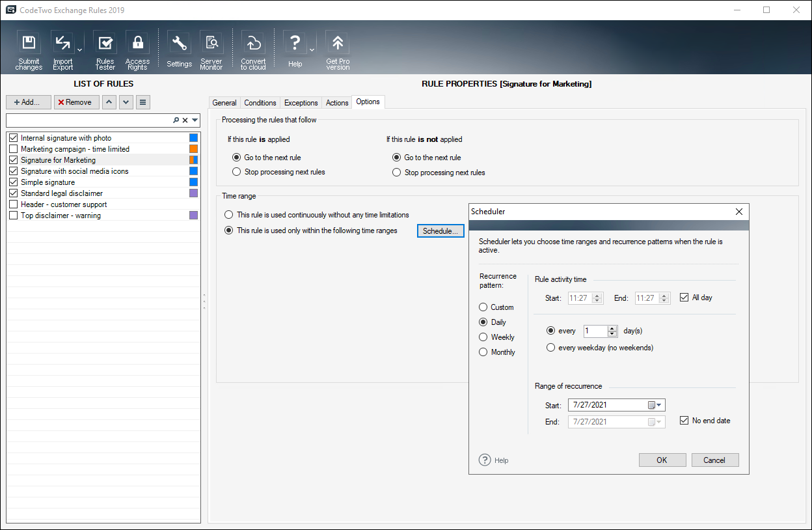
Task: Open the rules list menu icon
Action: point(143,102)
